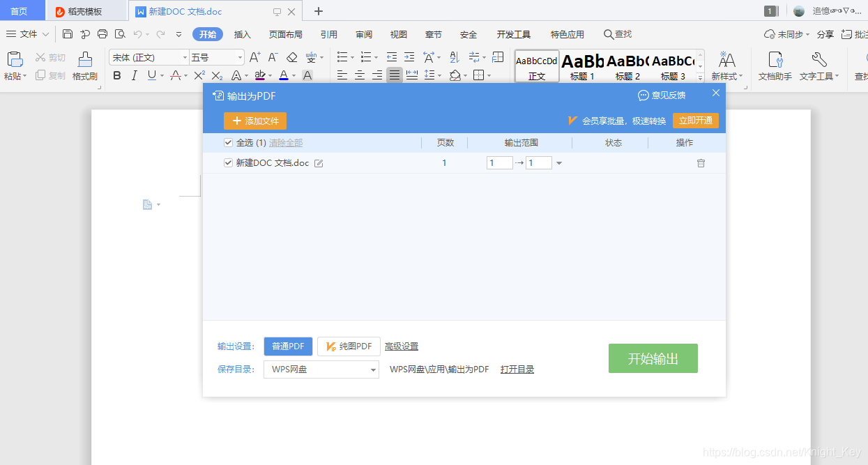The image size is (868, 465).
Task: Switch to the 页面布局 ribbon tab
Action: [285, 33]
